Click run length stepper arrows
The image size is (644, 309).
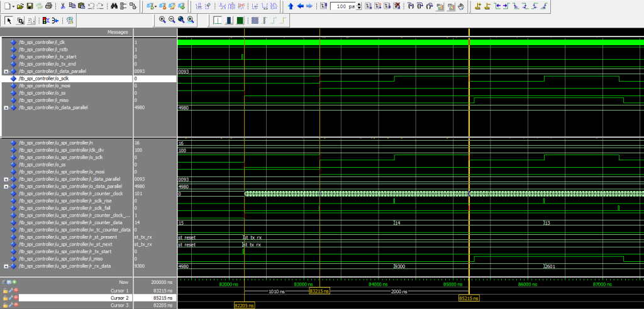(x=359, y=6)
